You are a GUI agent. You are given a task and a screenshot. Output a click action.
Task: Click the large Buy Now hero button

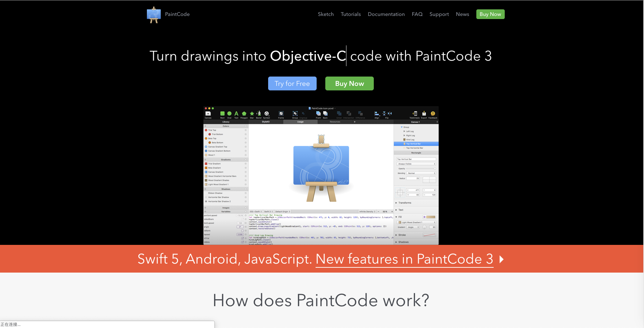[x=350, y=83]
